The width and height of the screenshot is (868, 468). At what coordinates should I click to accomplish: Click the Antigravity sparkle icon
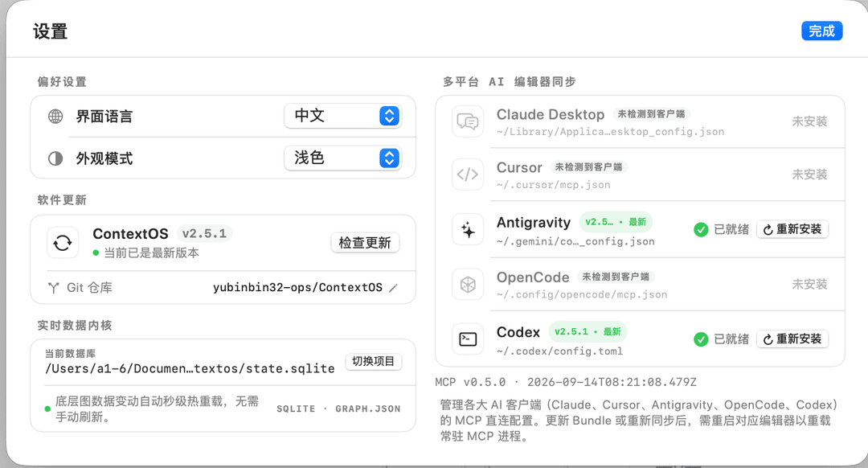tap(468, 229)
